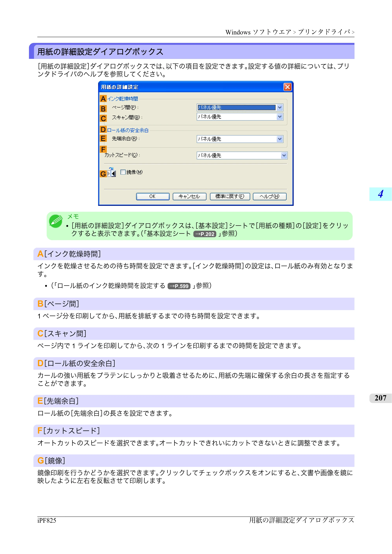Image resolution: width=392 pixels, height=554 pixels.
Task: Click the 先端余白(R) label
Action: coord(126,138)
